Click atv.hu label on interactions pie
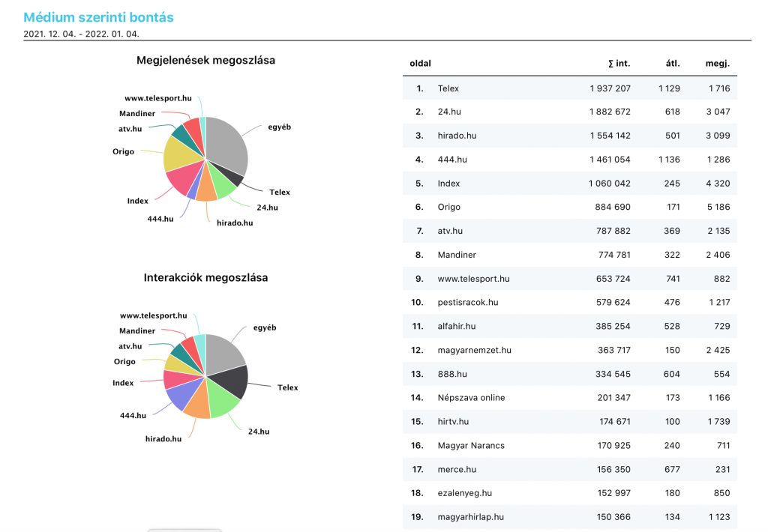The width and height of the screenshot is (768, 532). click(130, 346)
